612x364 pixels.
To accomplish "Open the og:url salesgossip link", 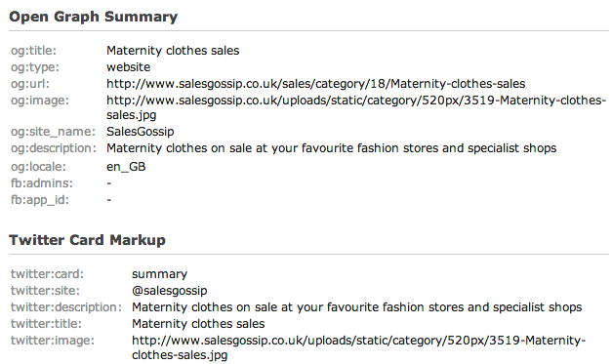I will point(315,84).
